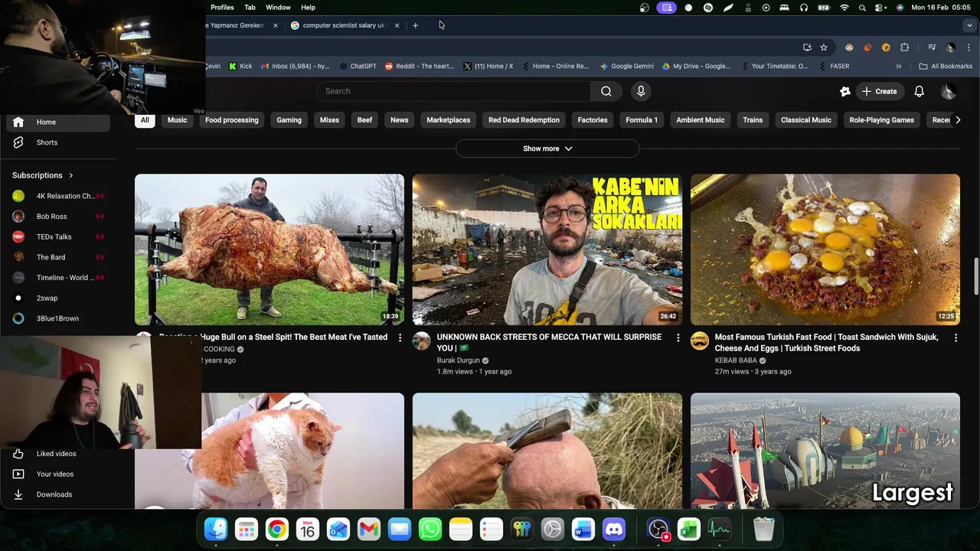Open kebab menu for Huge Bull video
980x551 pixels.
tap(400, 337)
